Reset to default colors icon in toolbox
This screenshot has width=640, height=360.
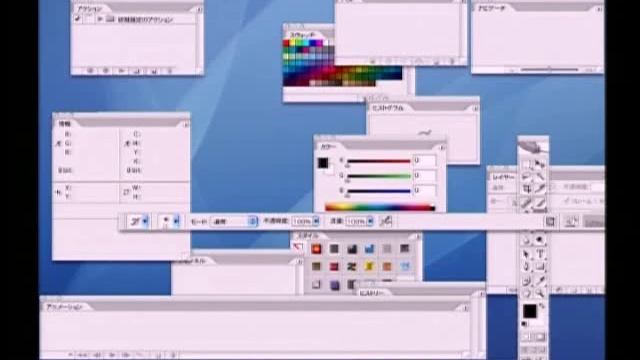pos(525,324)
